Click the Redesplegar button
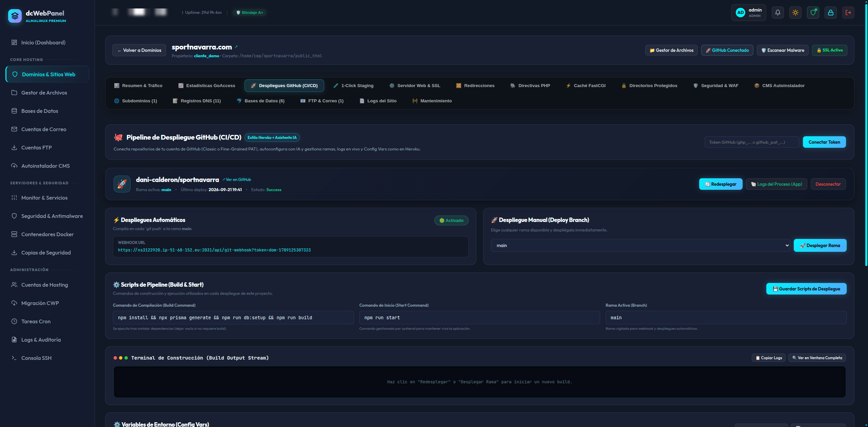The image size is (868, 427). [x=721, y=184]
